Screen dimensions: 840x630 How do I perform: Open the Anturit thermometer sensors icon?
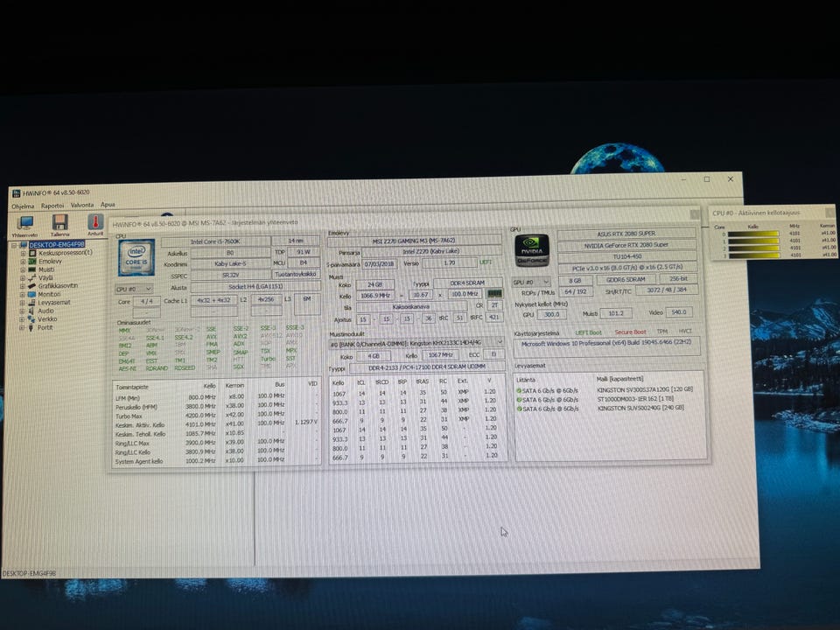pyautogui.click(x=95, y=221)
